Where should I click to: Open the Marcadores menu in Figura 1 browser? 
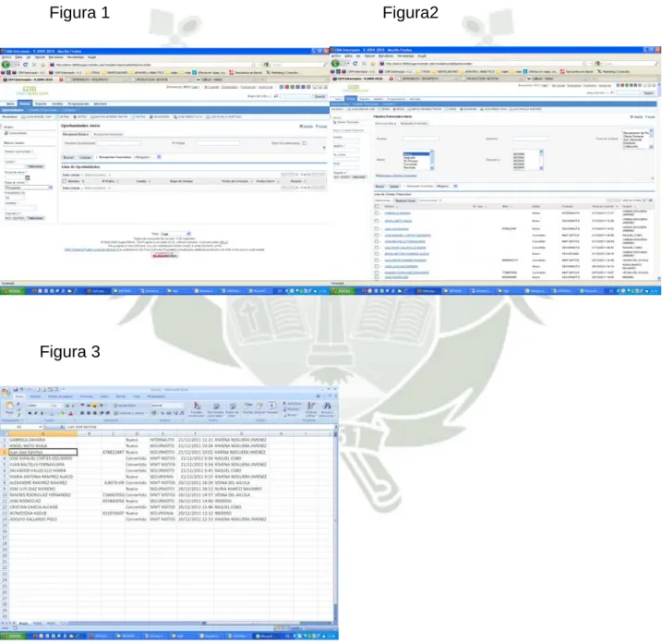coord(55,57)
